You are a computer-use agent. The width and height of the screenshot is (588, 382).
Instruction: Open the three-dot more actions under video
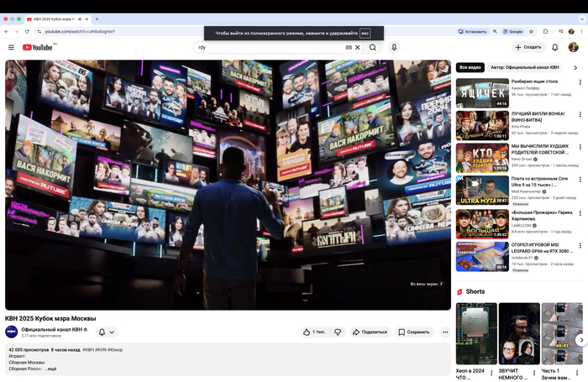[x=445, y=332]
